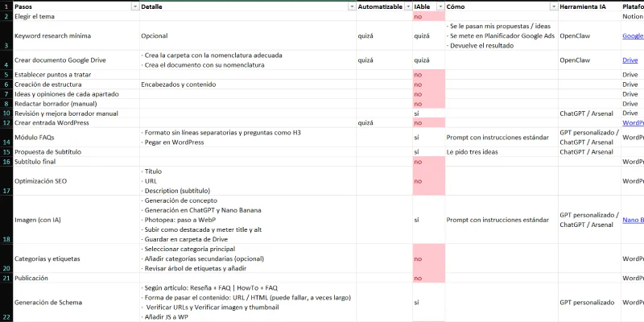This screenshot has width=644, height=322.
Task: Select the Detalle cell starting 'Según artículo: Reseña + FAQ'
Action: [248, 303]
